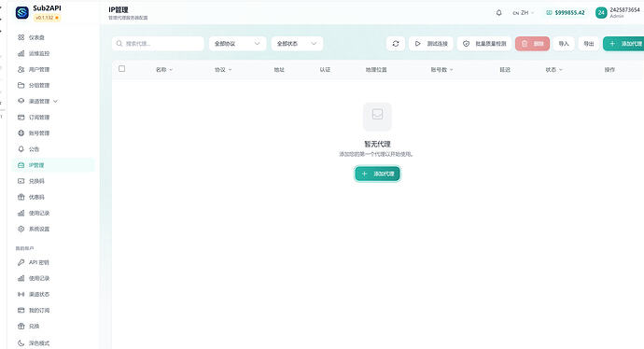Select the highlighted IP管理 sidebar item

(x=53, y=165)
